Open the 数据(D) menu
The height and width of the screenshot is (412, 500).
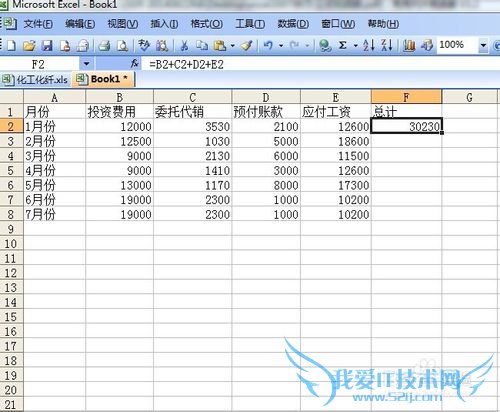click(293, 24)
